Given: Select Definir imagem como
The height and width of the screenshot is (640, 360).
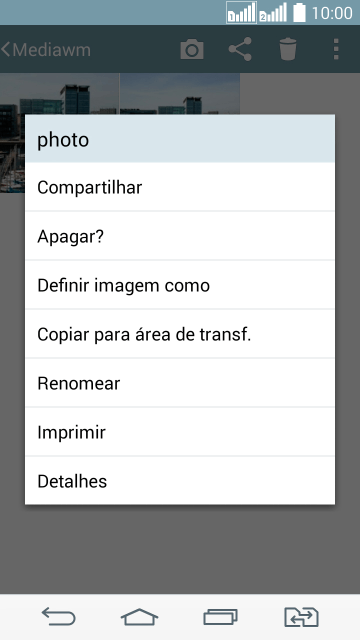Looking at the screenshot, I should [180, 285].
